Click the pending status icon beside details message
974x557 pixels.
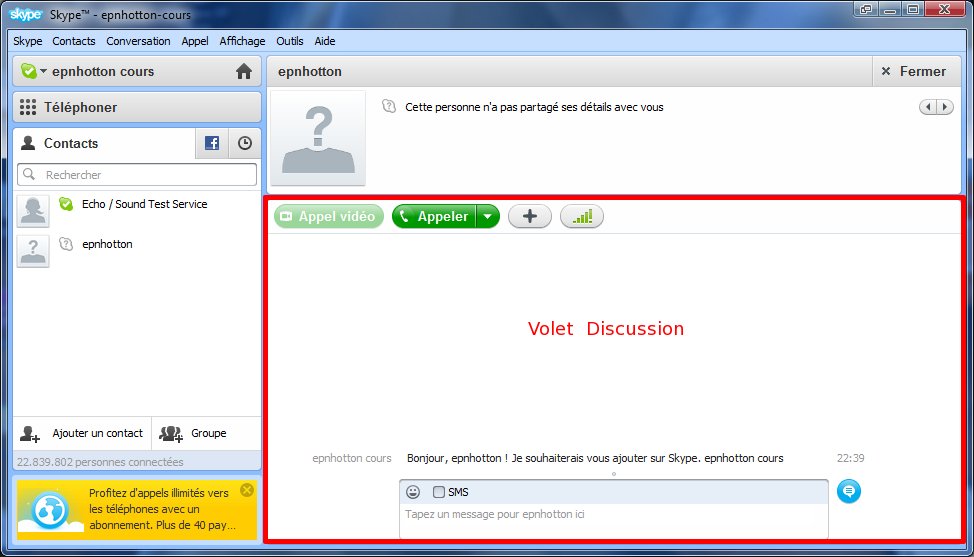[x=389, y=106]
